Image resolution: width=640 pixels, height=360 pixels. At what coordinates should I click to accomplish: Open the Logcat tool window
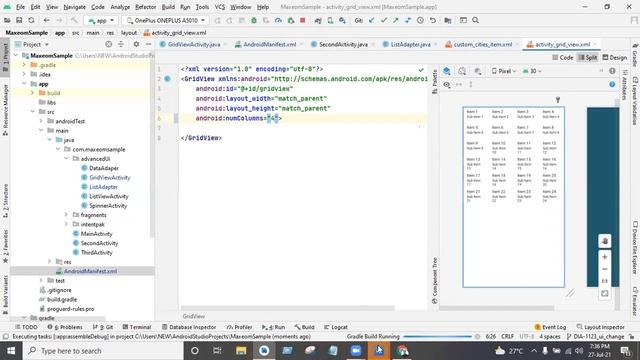coord(336,327)
